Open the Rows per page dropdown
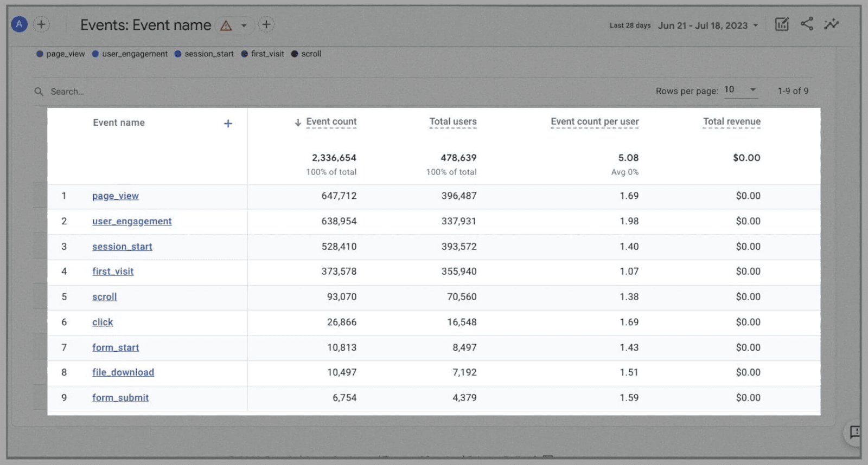Viewport: 868px width, 465px height. tap(741, 90)
